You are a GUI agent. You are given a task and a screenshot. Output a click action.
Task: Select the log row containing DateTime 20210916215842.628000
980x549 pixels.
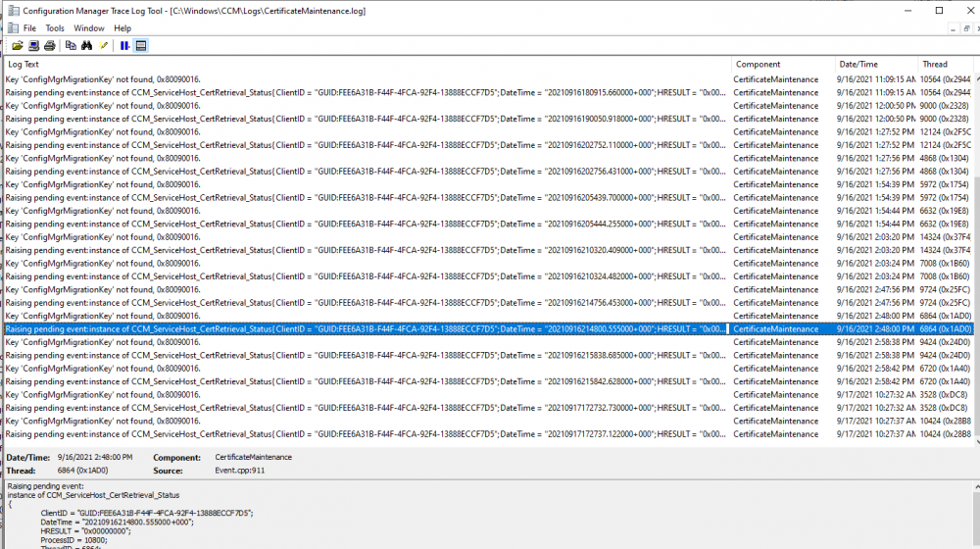tap(488, 381)
